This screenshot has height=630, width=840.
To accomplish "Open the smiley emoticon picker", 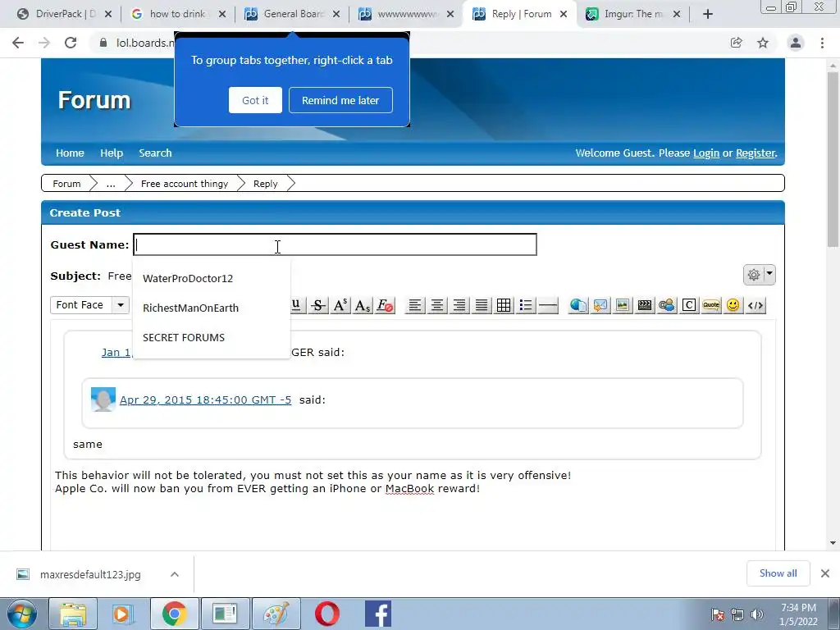I will (x=733, y=305).
